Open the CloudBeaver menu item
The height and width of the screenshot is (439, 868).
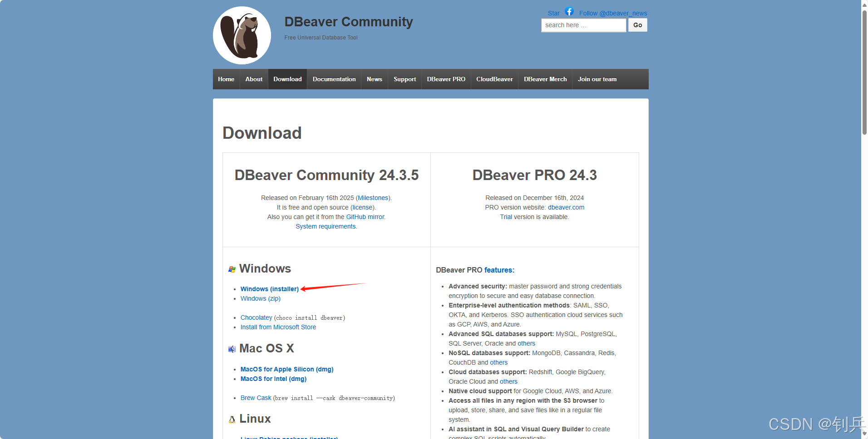tap(494, 79)
